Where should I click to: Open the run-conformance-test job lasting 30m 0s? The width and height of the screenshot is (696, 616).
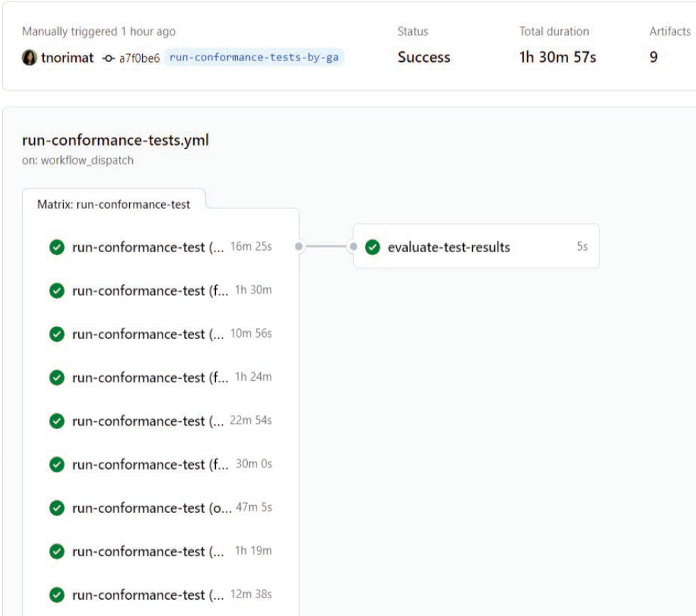point(149,465)
